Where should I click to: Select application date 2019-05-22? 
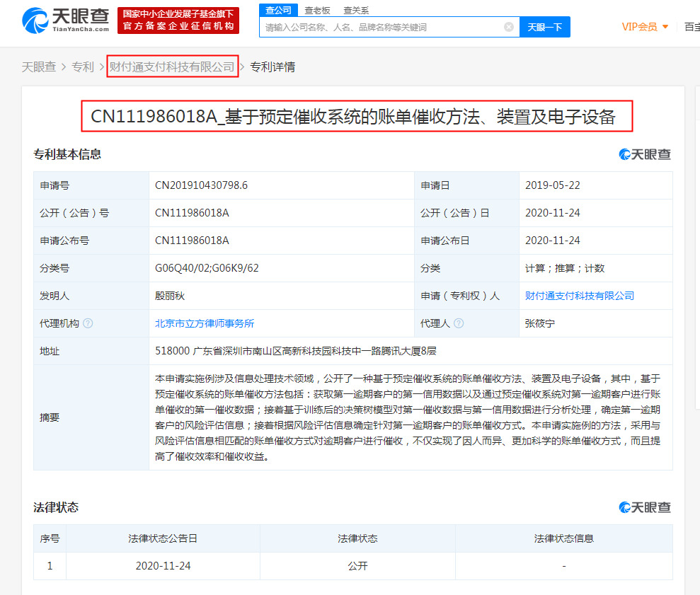pyautogui.click(x=553, y=185)
